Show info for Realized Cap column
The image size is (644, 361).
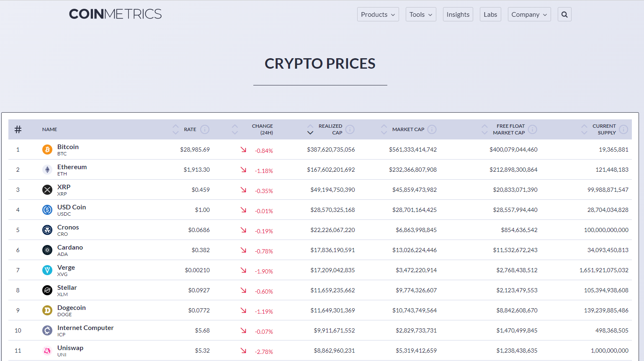tap(350, 129)
